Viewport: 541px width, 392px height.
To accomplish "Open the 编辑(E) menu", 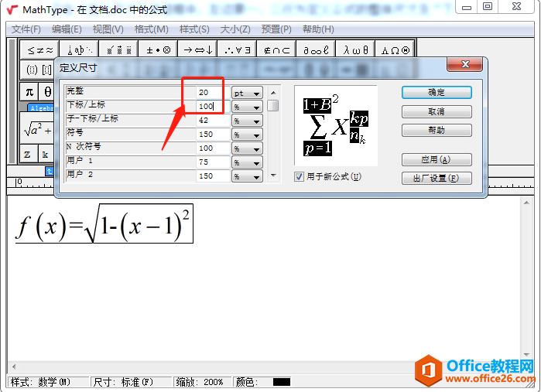I will point(67,29).
